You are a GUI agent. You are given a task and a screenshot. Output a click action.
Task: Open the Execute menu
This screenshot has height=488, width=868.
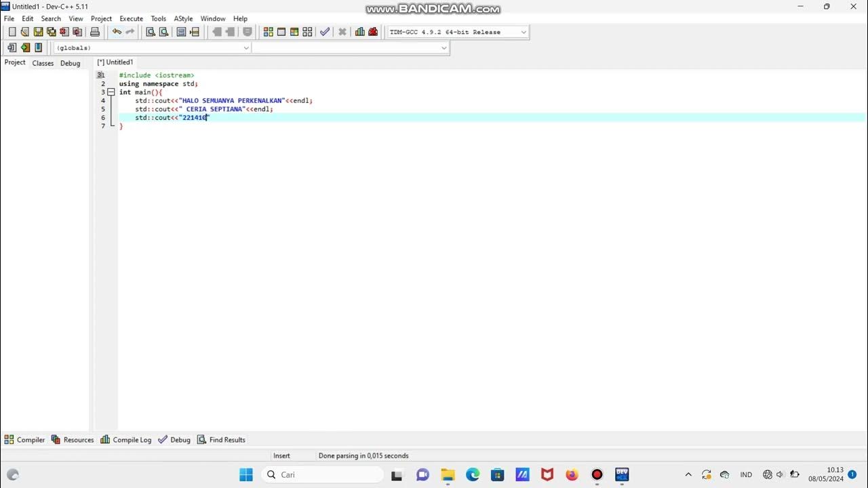132,18
